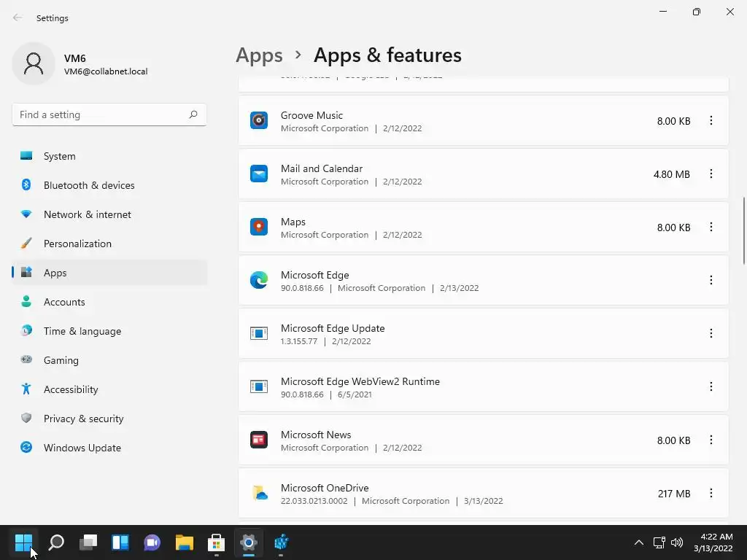Click the Maps app icon
747x560 pixels.
259,227
